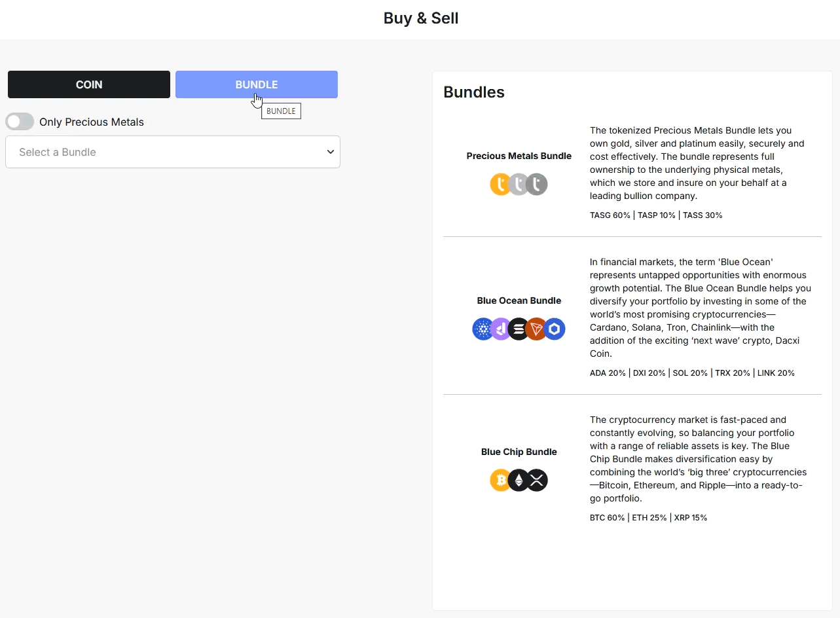Click the TASG 60% | TASP 10% | TASS 30% line
The height and width of the screenshot is (618, 840).
[656, 215]
